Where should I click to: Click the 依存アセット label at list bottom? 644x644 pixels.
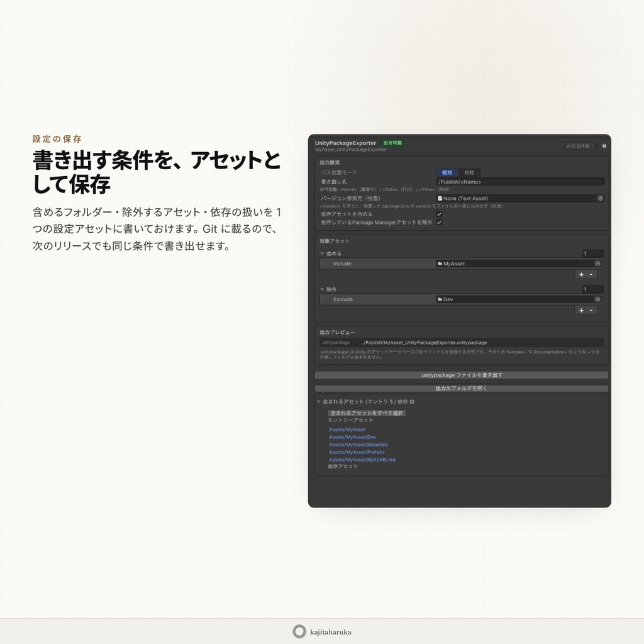[x=343, y=467]
